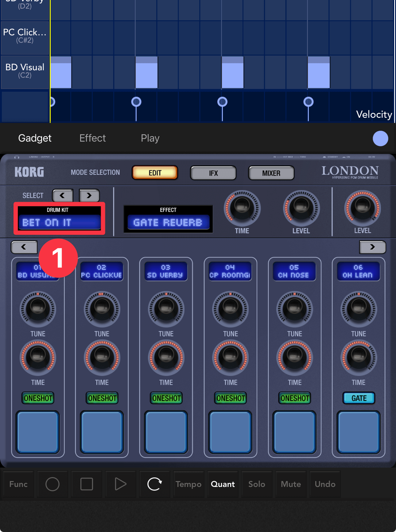396x532 pixels.
Task: Switch to the Effect tab
Action: pos(92,138)
